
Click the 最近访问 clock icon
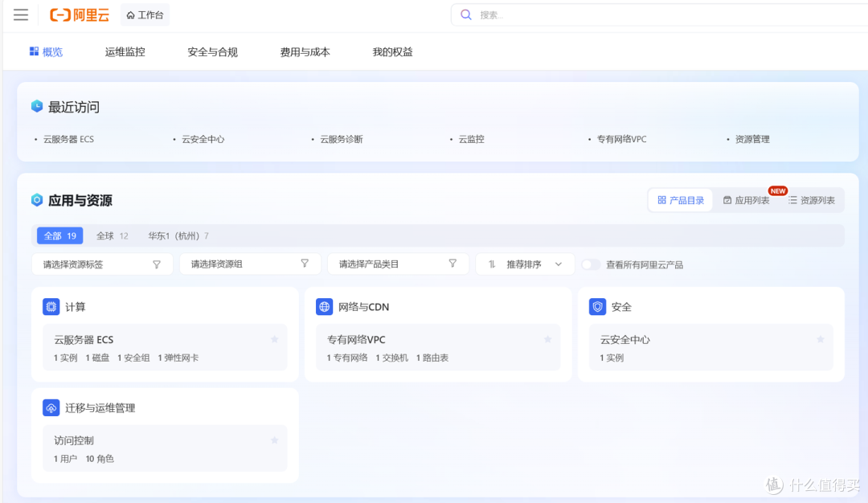click(x=37, y=106)
